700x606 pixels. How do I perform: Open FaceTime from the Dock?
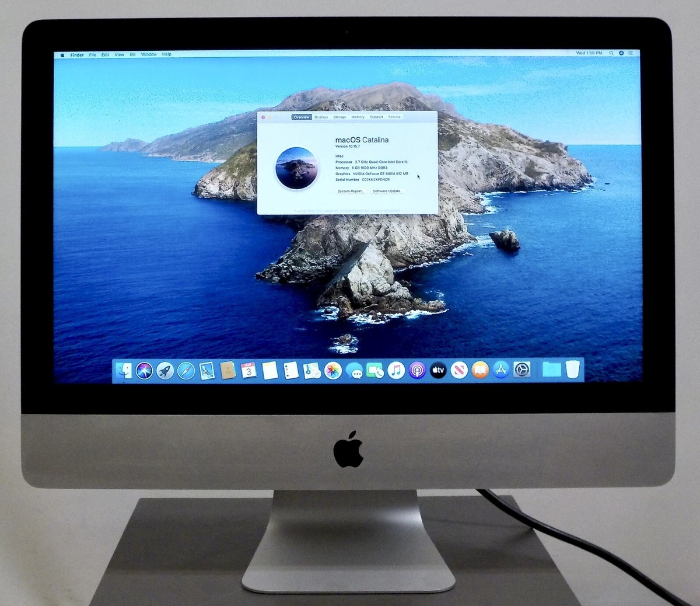[375, 370]
